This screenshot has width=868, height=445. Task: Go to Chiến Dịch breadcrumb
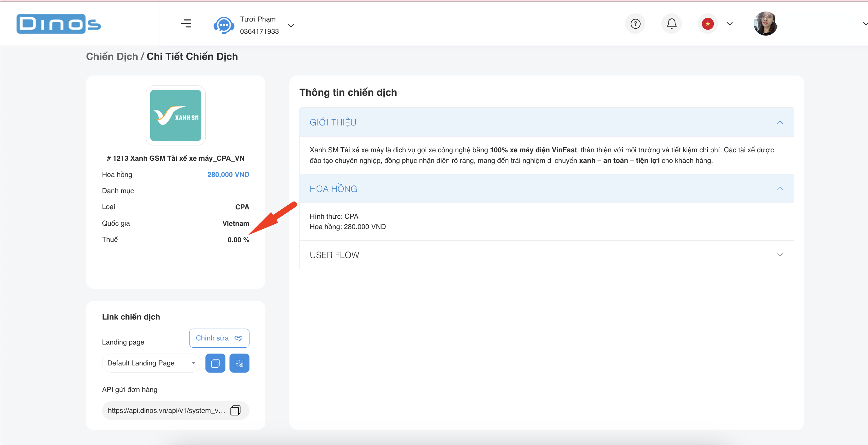[x=112, y=56]
